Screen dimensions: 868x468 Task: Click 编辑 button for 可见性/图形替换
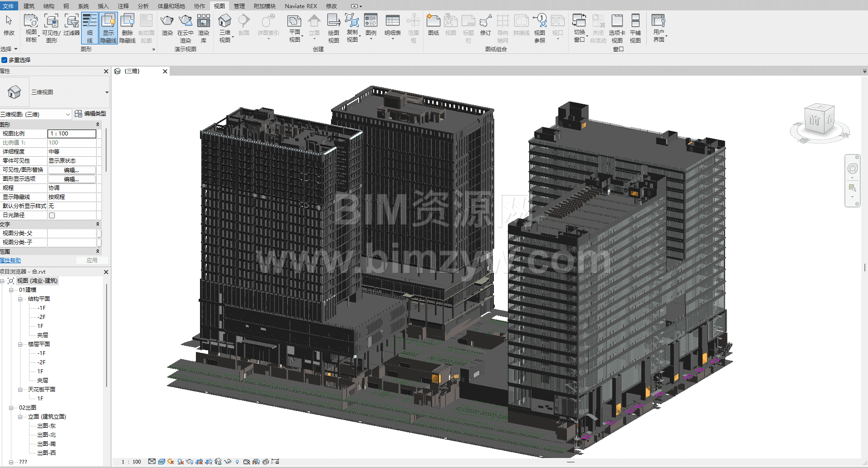tap(72, 170)
